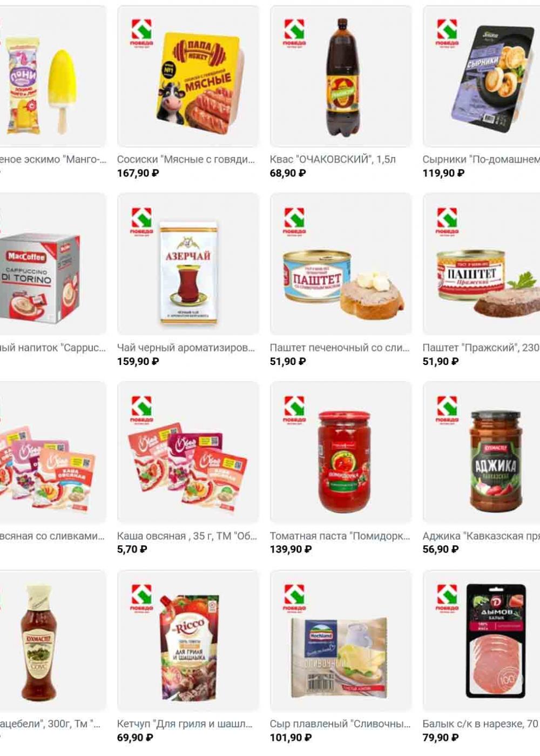540x756 pixels.
Task: Click the 101,90 ₽ price of processed cheese
Action: (x=288, y=738)
